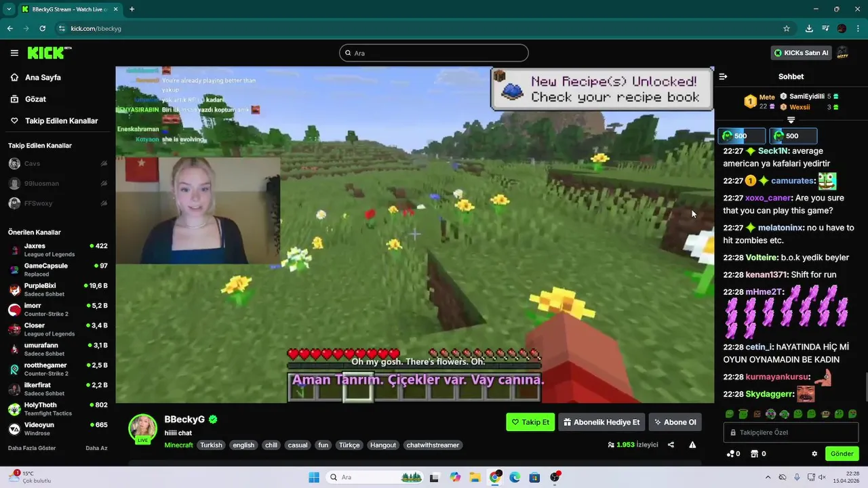The height and width of the screenshot is (488, 868).
Task: Open the BBeckyG streamer avatar
Action: 143,429
